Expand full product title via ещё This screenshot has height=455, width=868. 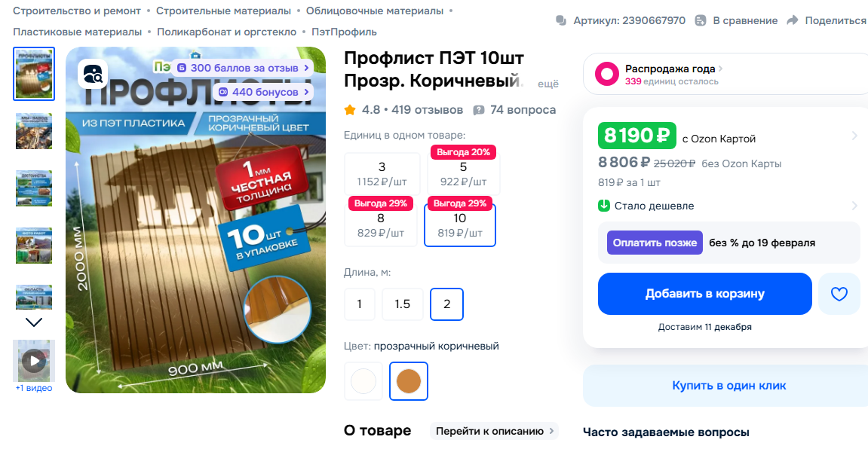coord(548,84)
